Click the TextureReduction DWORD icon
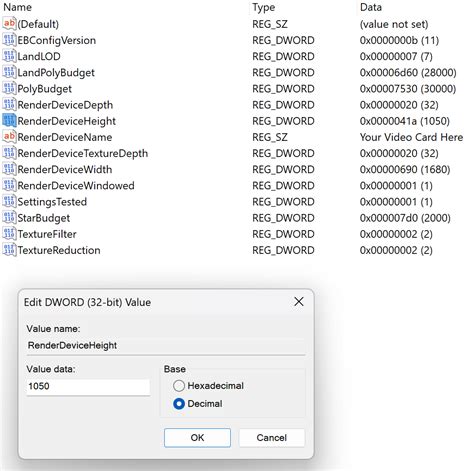The image size is (474, 471). tap(9, 250)
